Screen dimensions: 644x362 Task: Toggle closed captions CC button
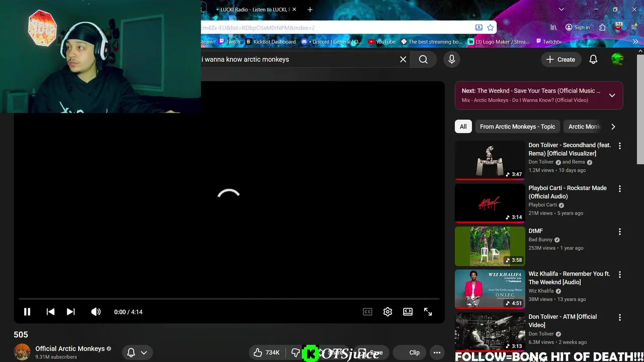pos(368,312)
